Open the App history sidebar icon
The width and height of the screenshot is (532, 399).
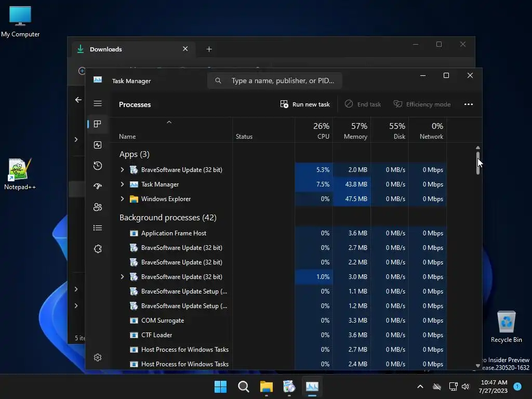98,166
